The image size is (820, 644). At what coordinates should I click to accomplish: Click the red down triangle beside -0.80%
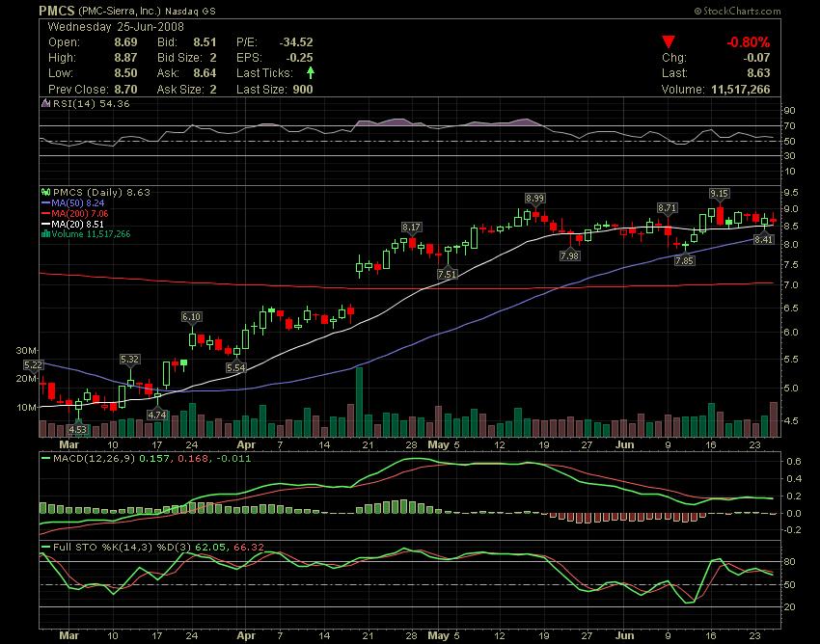pyautogui.click(x=669, y=41)
